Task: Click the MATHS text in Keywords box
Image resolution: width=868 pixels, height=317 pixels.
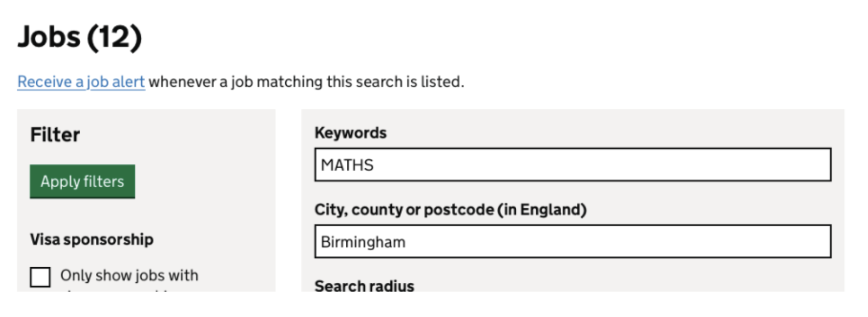Action: (347, 165)
